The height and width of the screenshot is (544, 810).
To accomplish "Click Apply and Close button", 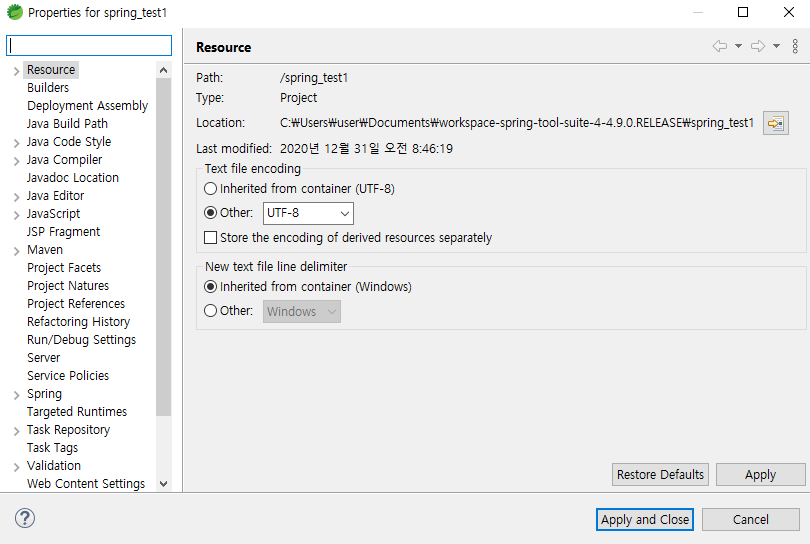I will click(645, 519).
